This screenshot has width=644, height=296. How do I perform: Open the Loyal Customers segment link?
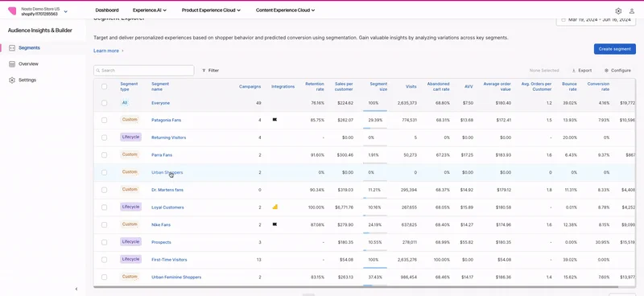click(x=167, y=208)
